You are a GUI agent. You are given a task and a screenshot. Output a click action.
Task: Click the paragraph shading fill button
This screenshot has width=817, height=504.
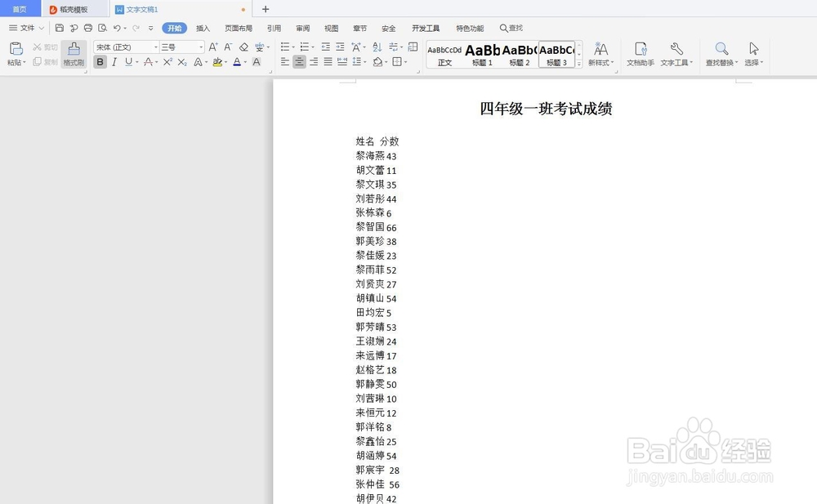click(377, 62)
